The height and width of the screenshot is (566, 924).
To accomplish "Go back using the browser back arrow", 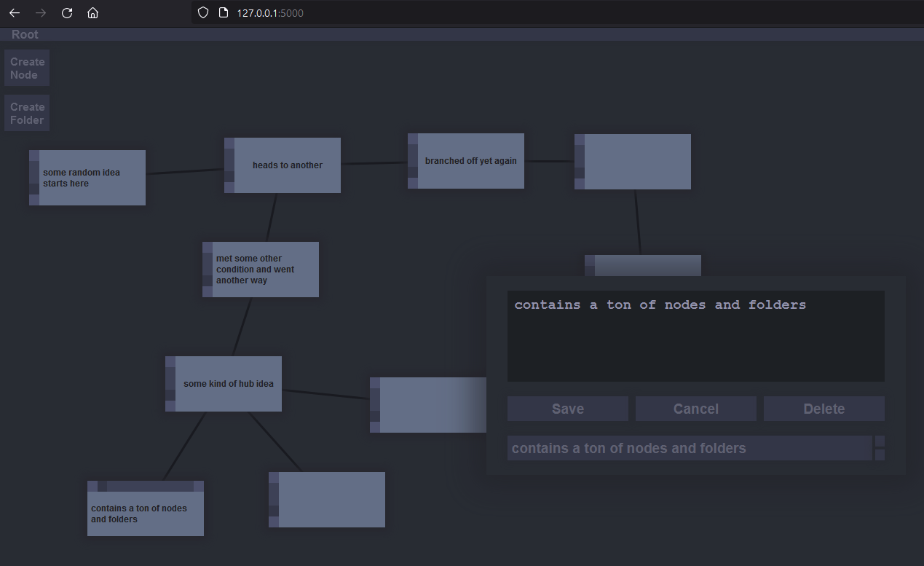I will [x=15, y=12].
